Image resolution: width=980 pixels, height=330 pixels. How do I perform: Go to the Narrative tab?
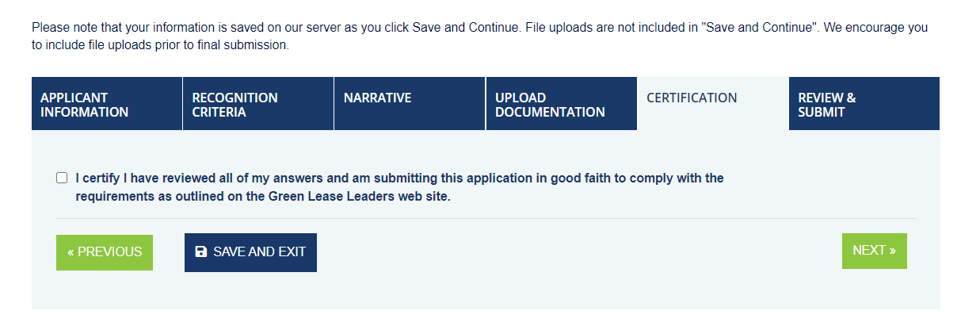pyautogui.click(x=410, y=104)
